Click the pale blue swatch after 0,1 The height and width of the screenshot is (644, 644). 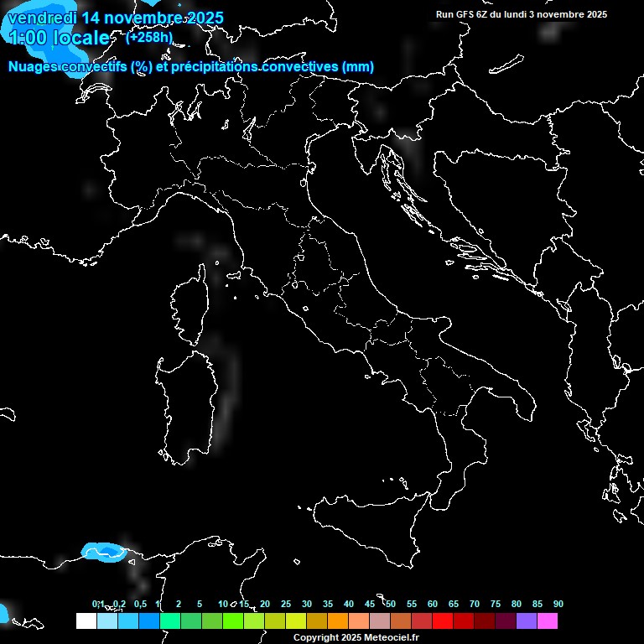[107, 621]
